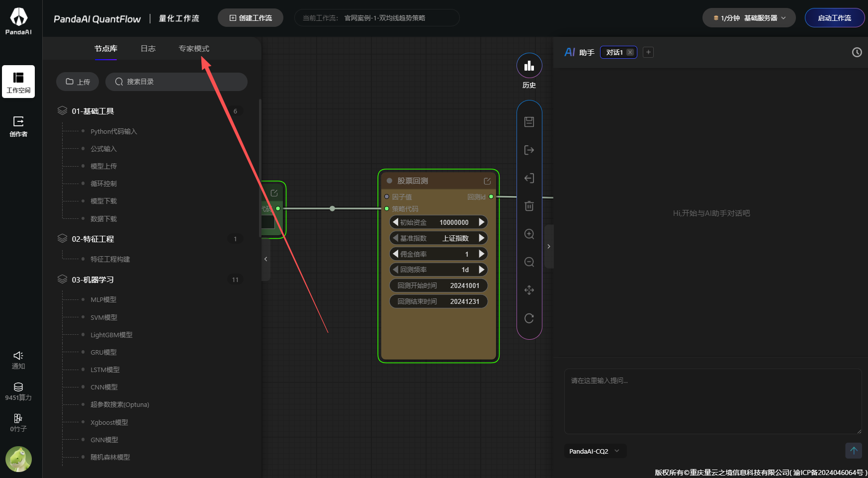Select the 特征工程构建 node
The image size is (868, 478).
click(x=110, y=259)
